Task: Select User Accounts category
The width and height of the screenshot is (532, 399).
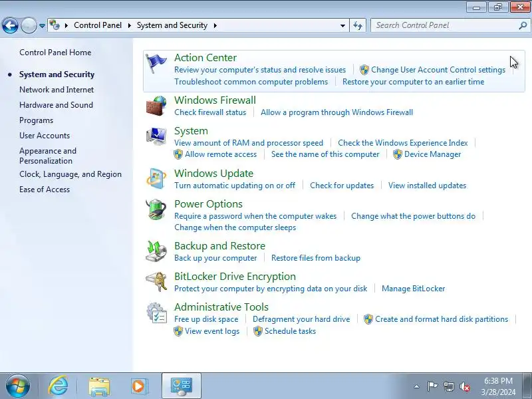Action: click(x=45, y=136)
